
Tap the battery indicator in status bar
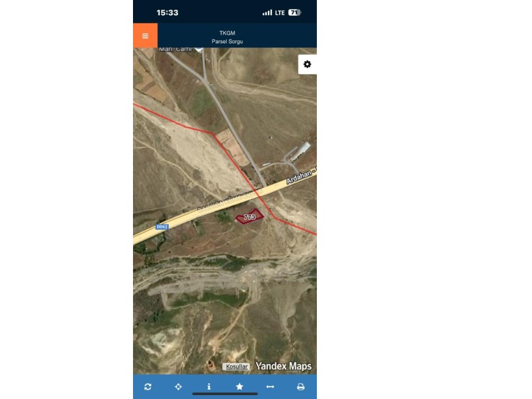(x=295, y=12)
